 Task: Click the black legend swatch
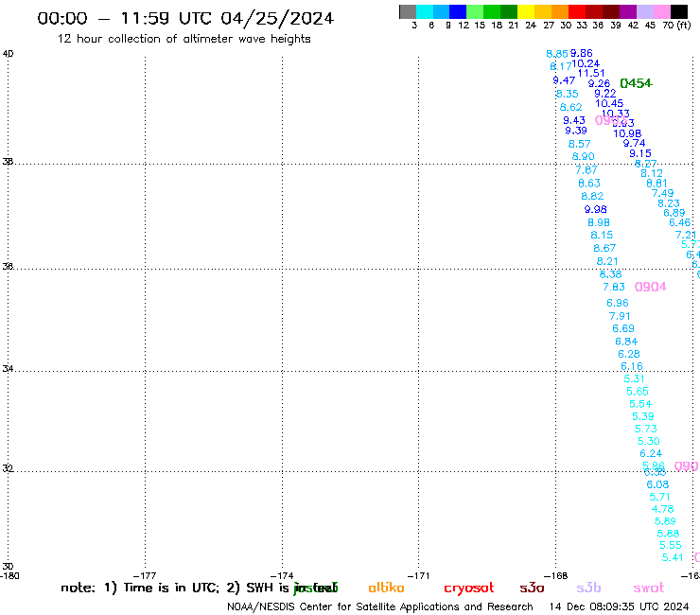pos(679,11)
